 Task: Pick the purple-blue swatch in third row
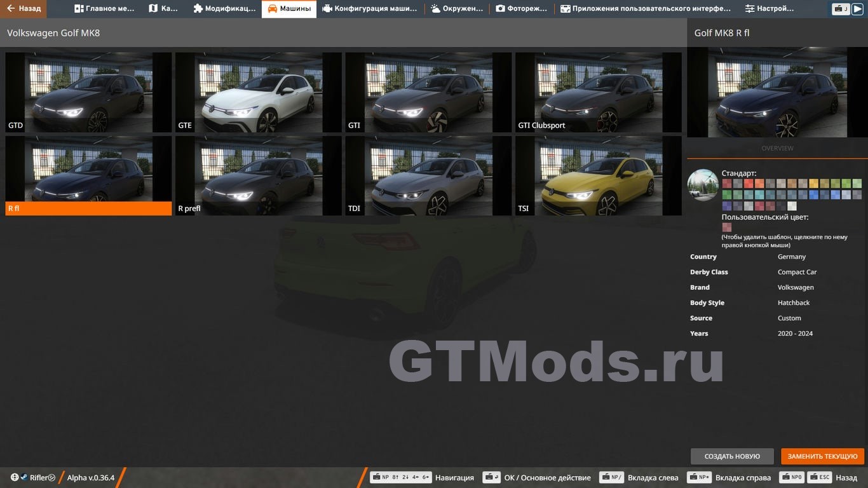point(727,206)
